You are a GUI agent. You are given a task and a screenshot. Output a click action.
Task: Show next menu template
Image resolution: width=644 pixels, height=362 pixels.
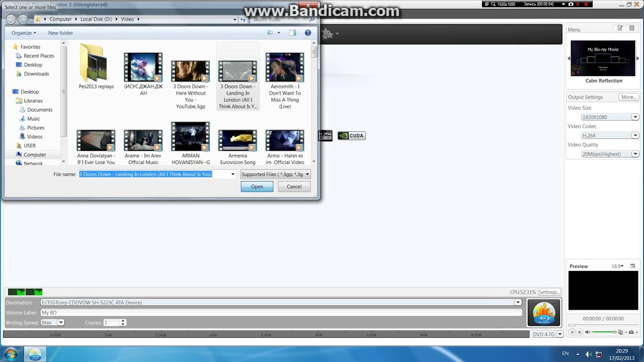pyautogui.click(x=638, y=58)
